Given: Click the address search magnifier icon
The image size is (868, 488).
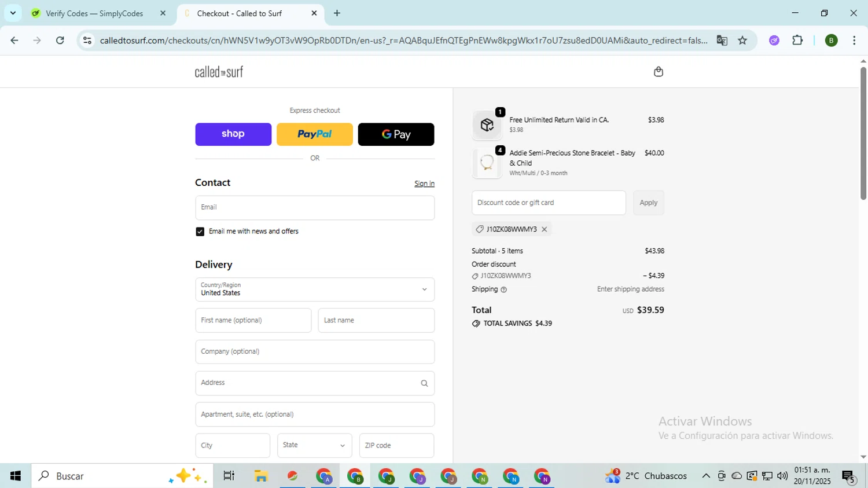Looking at the screenshot, I should click(x=424, y=383).
